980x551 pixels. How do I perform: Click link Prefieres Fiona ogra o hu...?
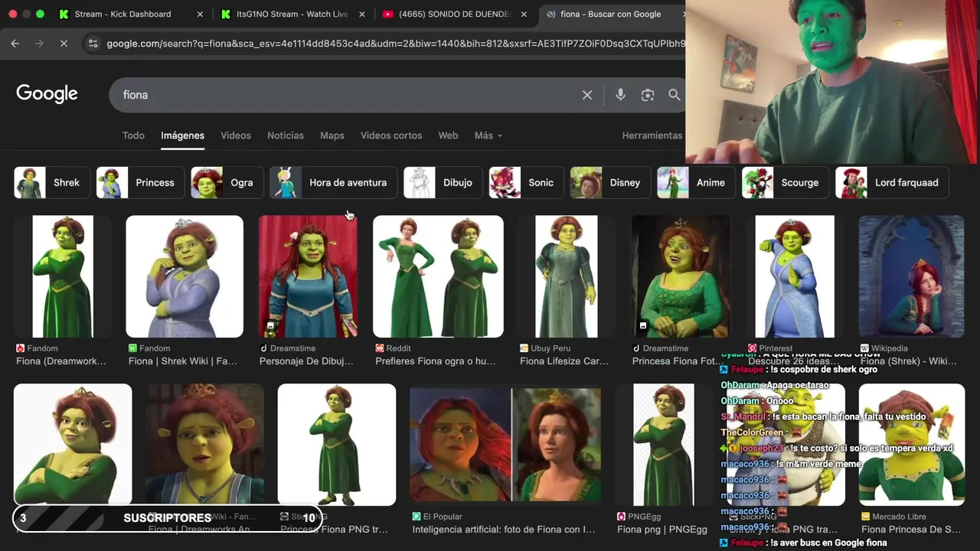coord(436,361)
